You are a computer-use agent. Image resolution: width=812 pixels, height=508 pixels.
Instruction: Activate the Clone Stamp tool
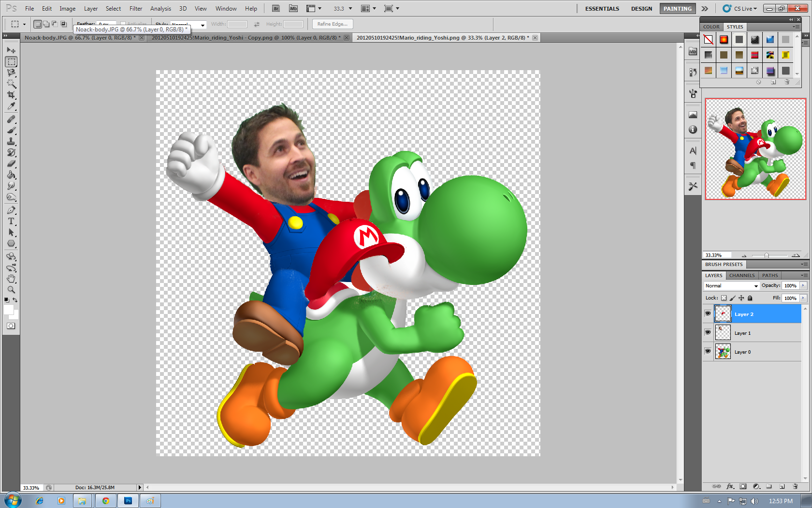[12, 141]
